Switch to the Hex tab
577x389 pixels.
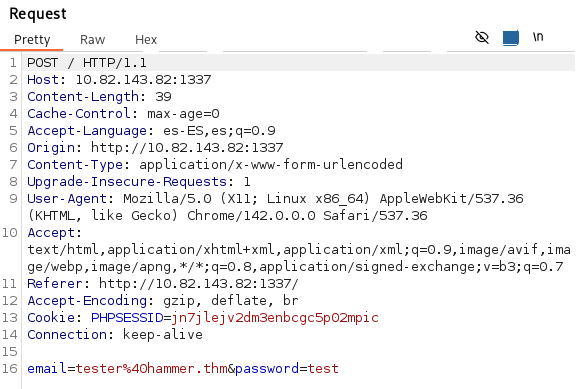146,40
